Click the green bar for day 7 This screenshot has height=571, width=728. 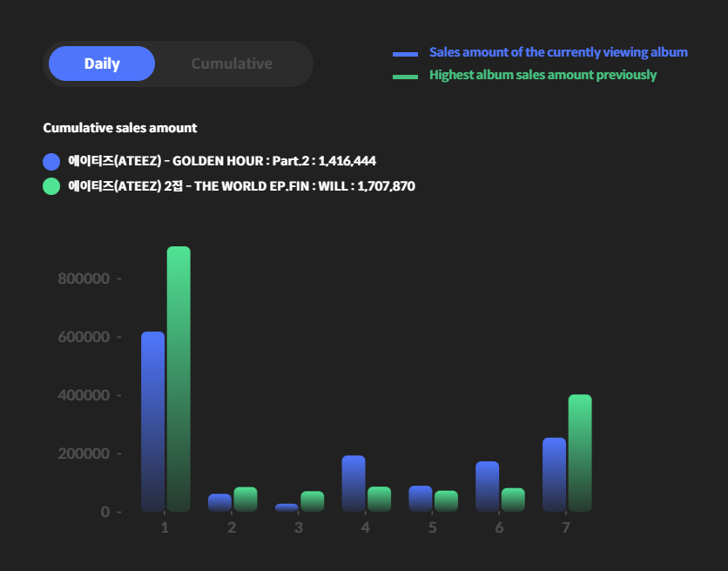(x=580, y=453)
